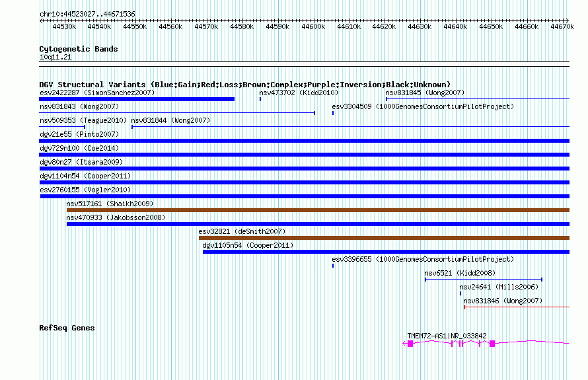Select the brown nsv517161 (Shaikh2009) bar
This screenshot has width=588, height=380.
click(x=318, y=210)
